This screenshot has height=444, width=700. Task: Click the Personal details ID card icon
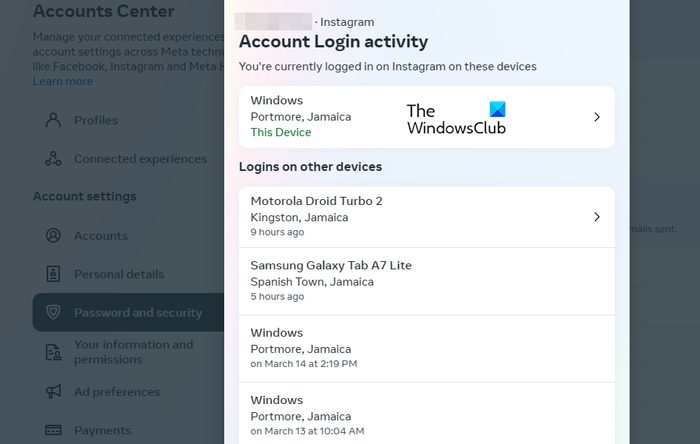(x=53, y=274)
